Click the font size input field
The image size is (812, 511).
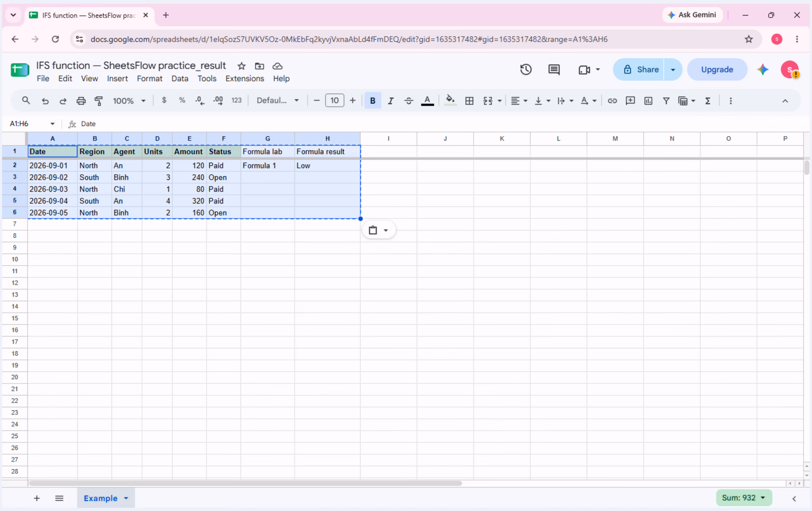(x=334, y=101)
